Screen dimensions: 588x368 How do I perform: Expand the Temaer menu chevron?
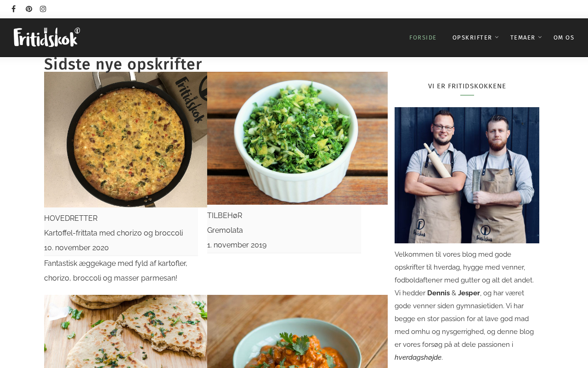click(540, 37)
